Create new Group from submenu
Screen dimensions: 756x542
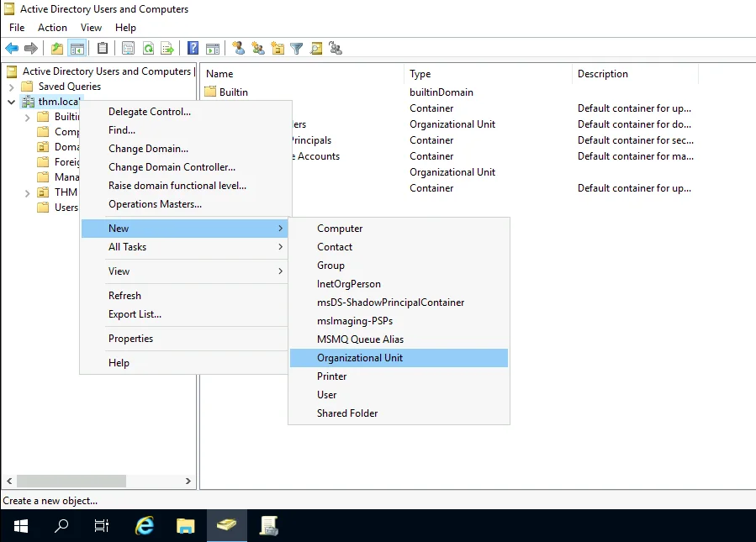[399, 266]
